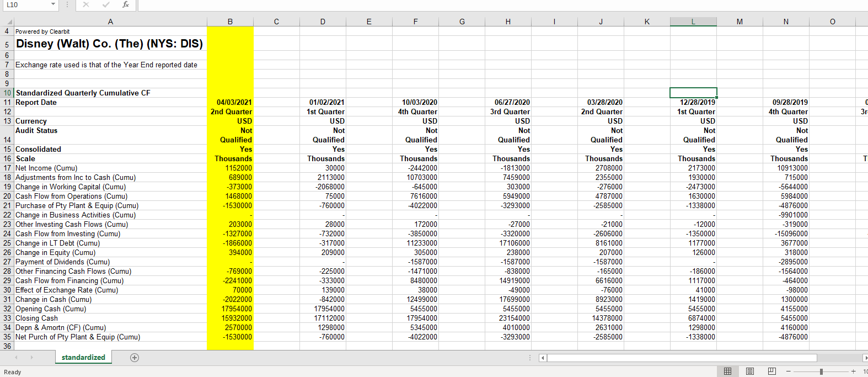Switch to Page Break Preview icon

771,371
